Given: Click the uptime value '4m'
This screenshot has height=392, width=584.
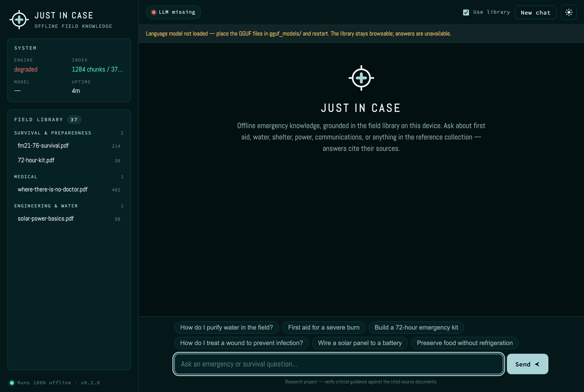Looking at the screenshot, I should (x=76, y=91).
